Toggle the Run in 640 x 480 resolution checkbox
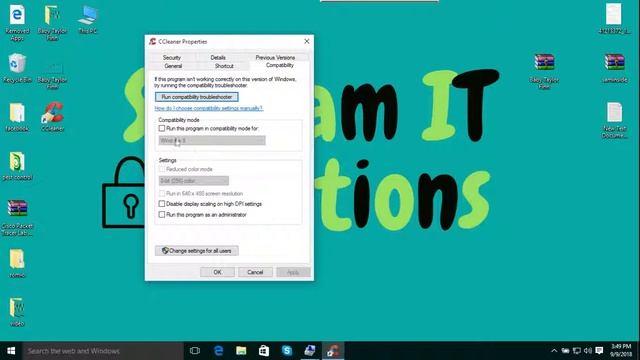Viewport: 640px width, 360px height. (x=162, y=193)
